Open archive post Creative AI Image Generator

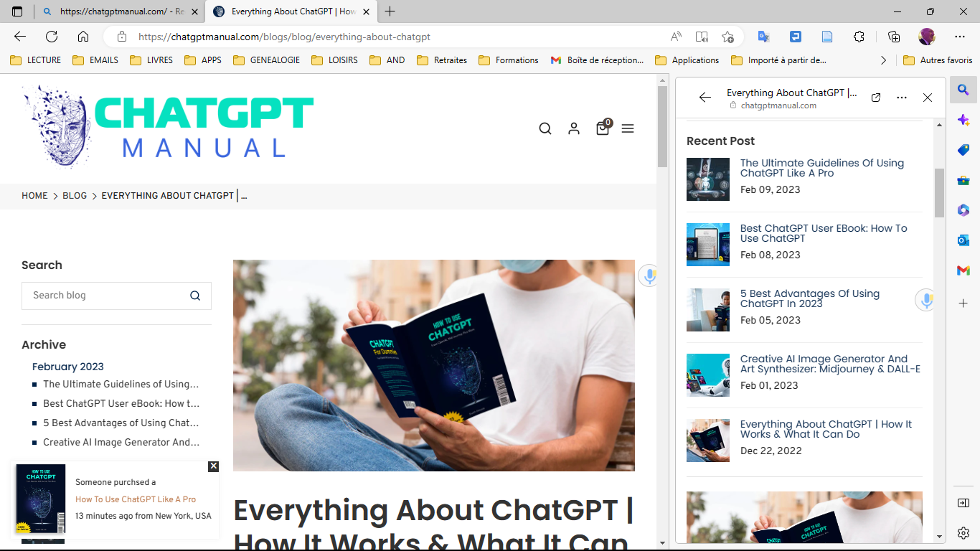coord(121,442)
